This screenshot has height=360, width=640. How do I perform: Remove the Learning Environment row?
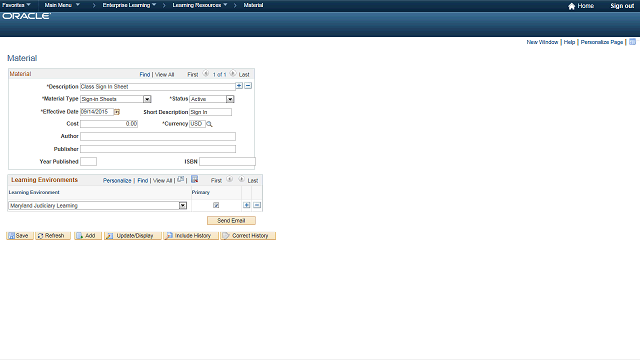[x=257, y=205]
